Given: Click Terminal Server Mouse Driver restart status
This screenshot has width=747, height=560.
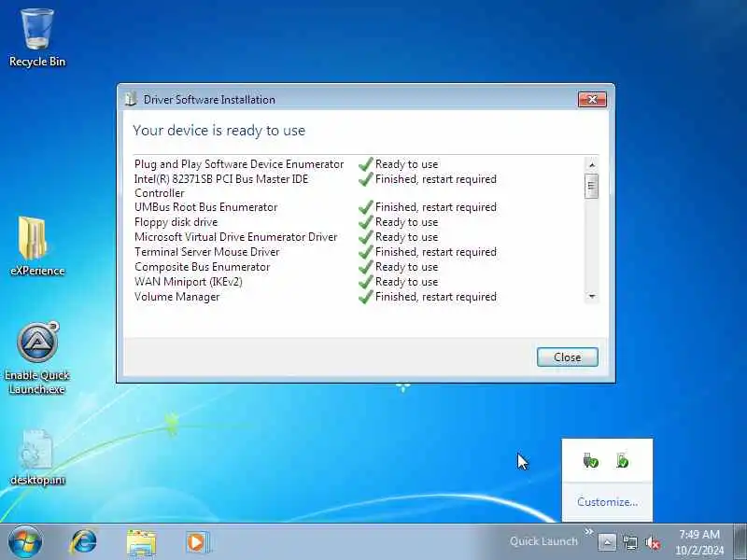Looking at the screenshot, I should (435, 252).
